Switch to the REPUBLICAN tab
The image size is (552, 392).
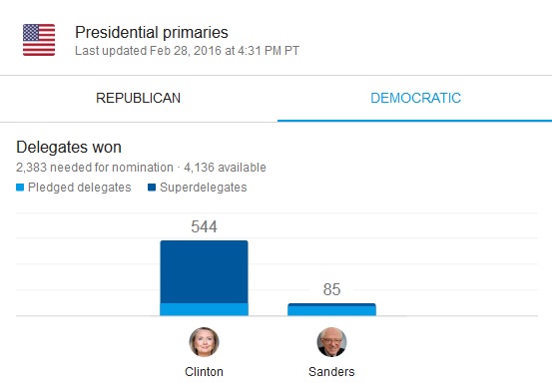point(139,98)
